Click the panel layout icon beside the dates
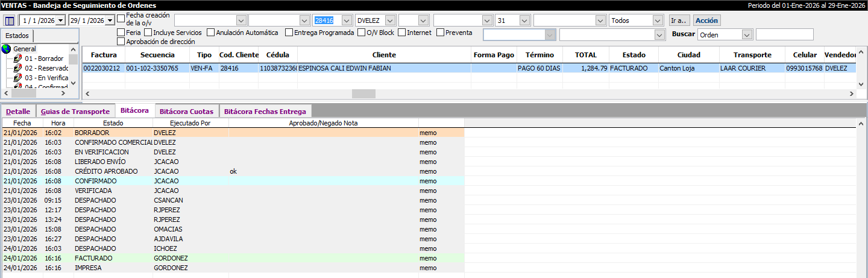This screenshot has height=278, width=868. 10,21
